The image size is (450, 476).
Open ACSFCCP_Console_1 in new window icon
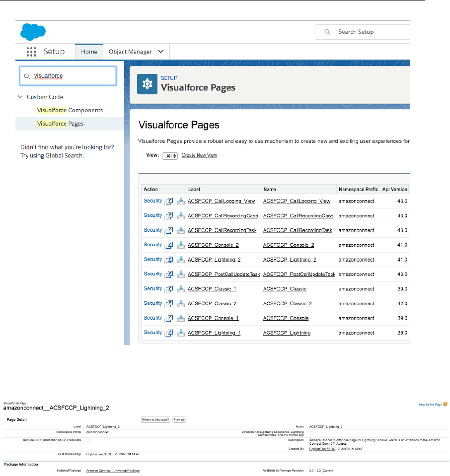[x=169, y=318]
